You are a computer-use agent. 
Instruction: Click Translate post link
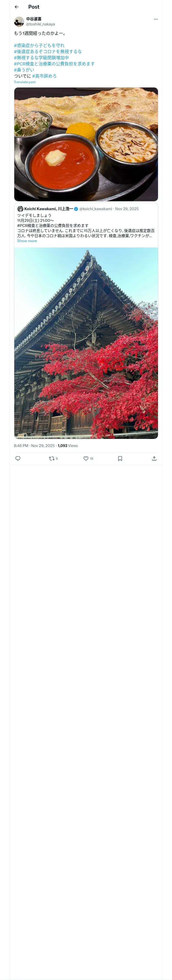pos(25,82)
